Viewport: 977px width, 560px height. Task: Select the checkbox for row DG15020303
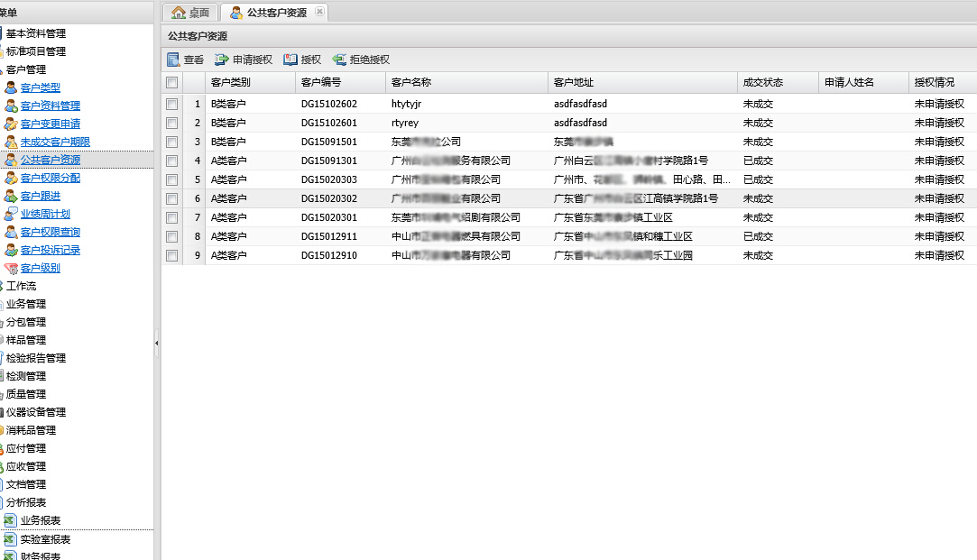tap(172, 179)
